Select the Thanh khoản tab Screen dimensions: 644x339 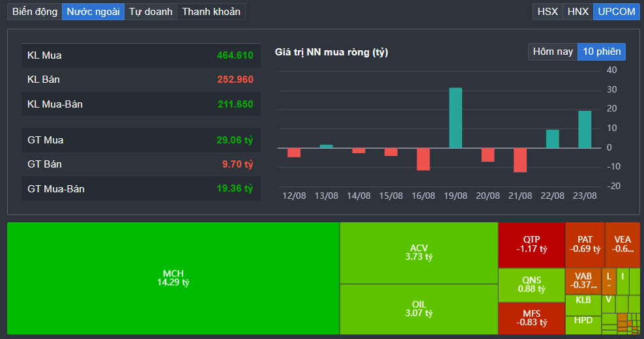[211, 12]
